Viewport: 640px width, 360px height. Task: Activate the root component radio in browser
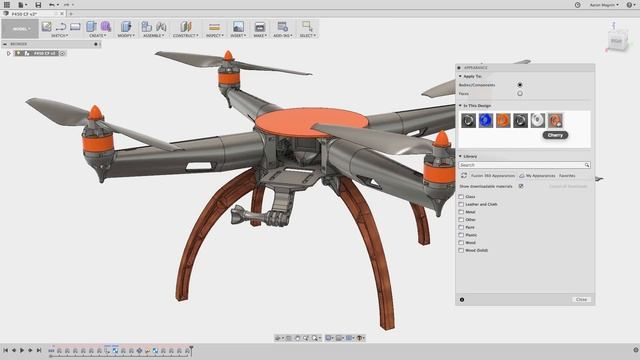(62, 53)
